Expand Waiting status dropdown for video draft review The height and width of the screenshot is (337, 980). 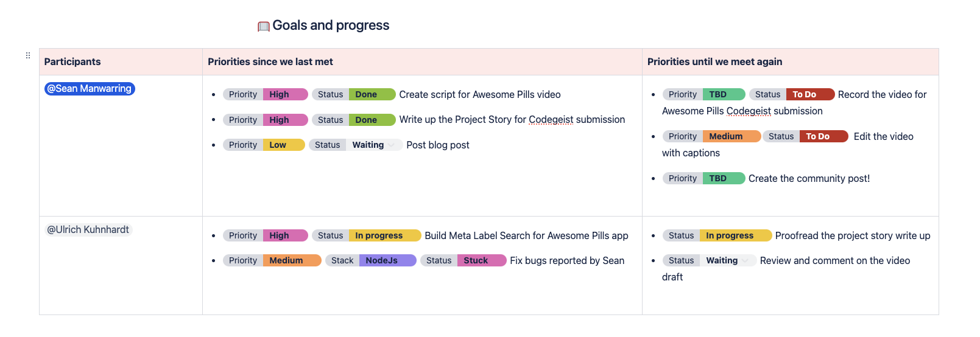(x=745, y=260)
